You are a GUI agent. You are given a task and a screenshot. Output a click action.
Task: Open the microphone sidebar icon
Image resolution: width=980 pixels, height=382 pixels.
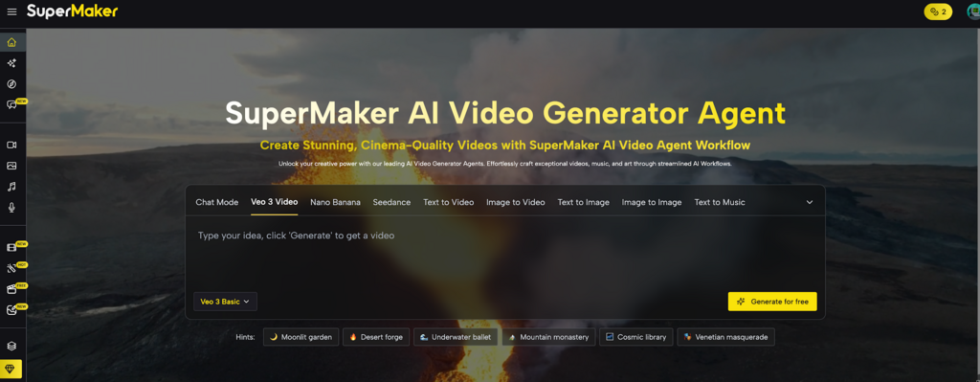pos(11,207)
